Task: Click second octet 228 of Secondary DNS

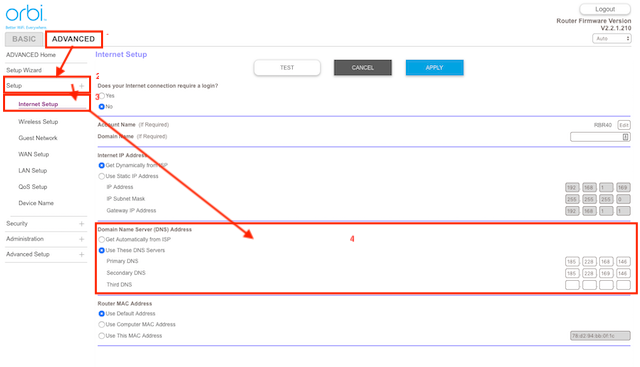Action: (x=589, y=273)
